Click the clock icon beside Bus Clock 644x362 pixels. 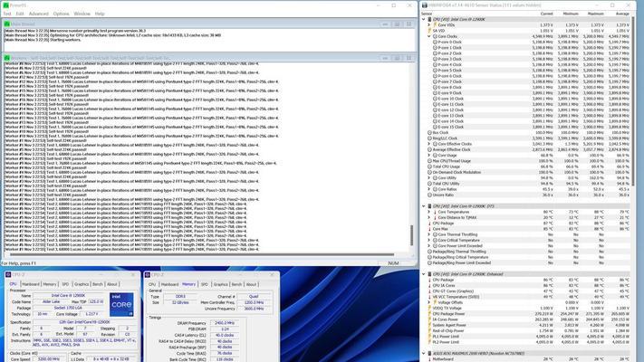pos(429,132)
